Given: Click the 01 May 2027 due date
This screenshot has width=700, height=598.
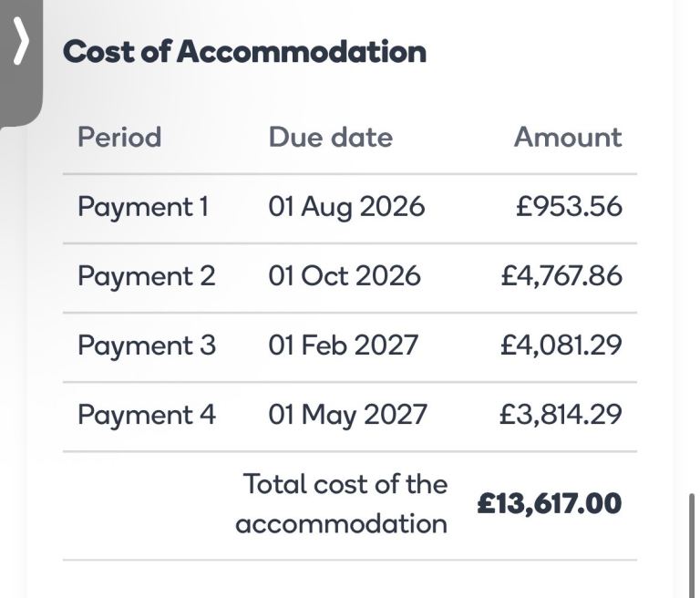Looking at the screenshot, I should click(x=347, y=415).
